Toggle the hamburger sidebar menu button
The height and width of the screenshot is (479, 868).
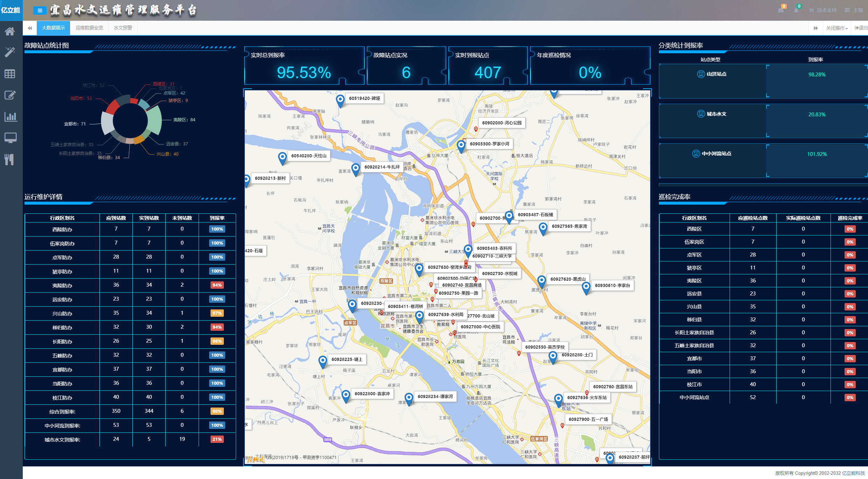coord(40,11)
